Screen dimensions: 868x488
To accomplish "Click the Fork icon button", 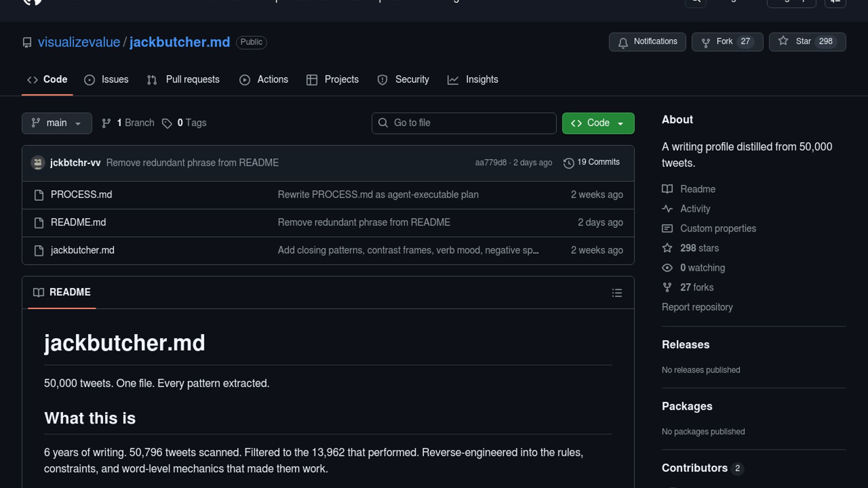I will tap(705, 42).
